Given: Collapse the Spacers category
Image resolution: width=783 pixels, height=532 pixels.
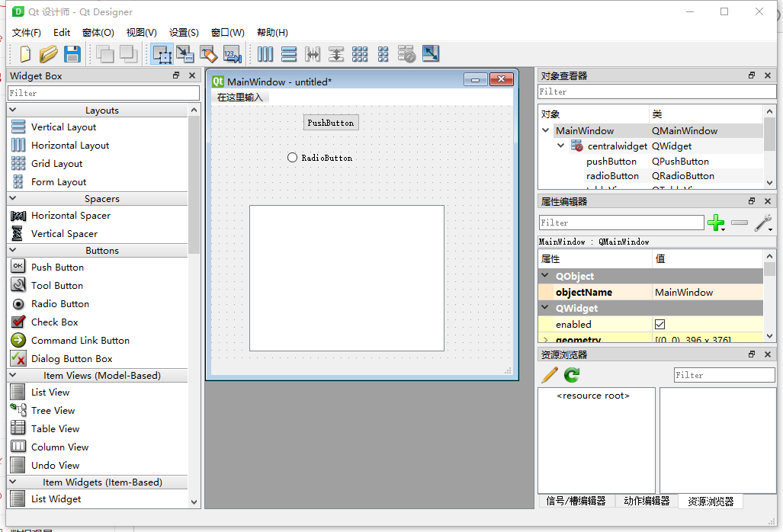Looking at the screenshot, I should (x=13, y=198).
